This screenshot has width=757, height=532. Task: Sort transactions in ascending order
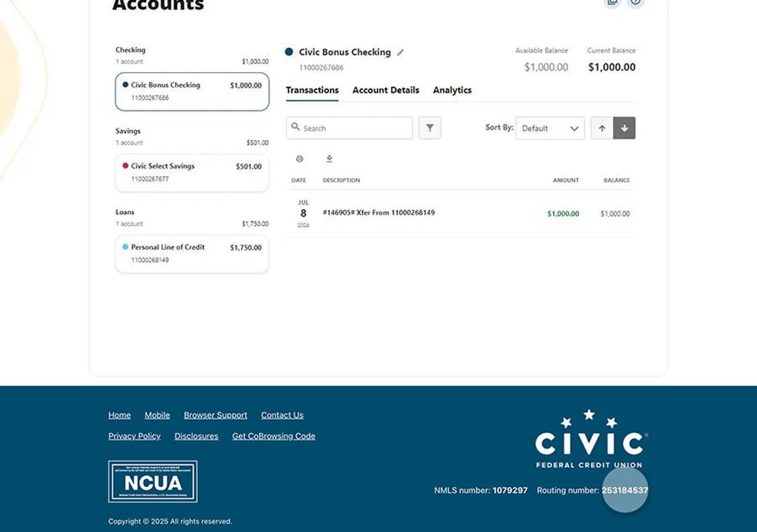(602, 128)
